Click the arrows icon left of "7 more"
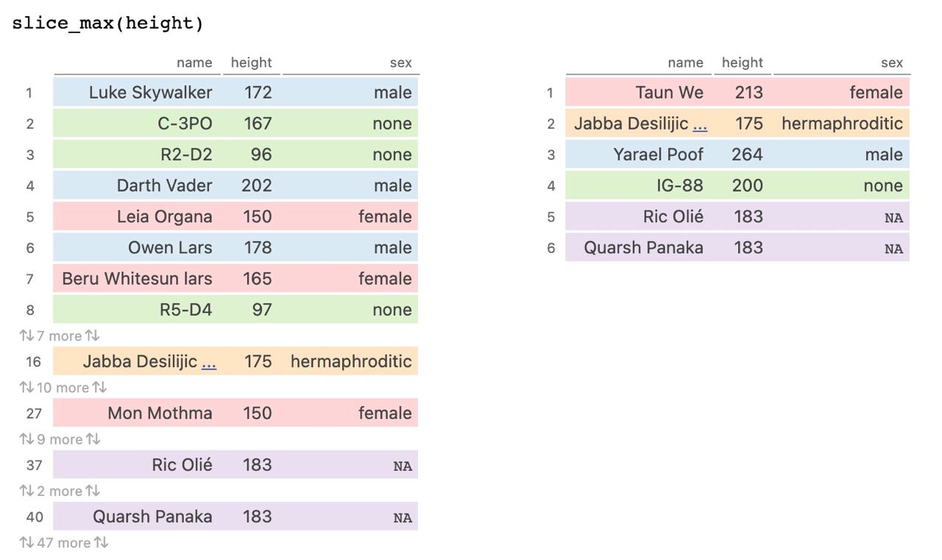Screen dimensions: 942x560 (26, 336)
